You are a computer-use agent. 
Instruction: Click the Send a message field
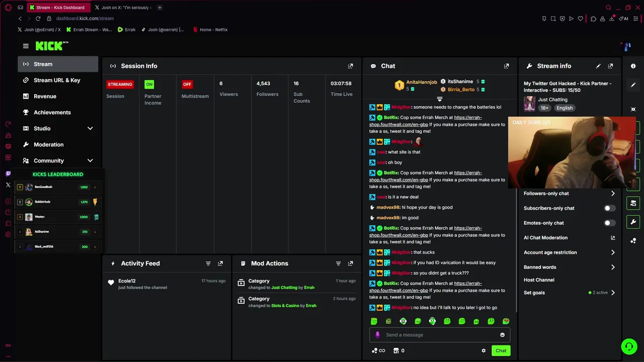coord(440,335)
